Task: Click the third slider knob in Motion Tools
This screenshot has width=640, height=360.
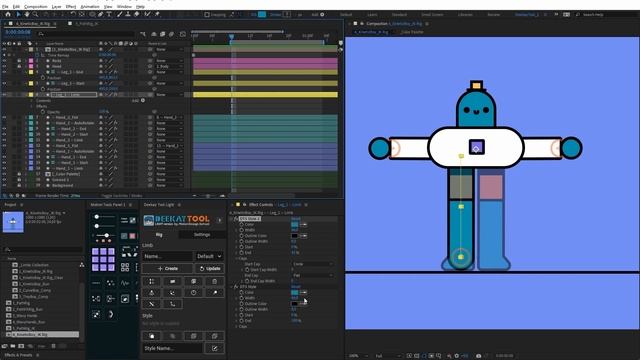Action: 107,236
